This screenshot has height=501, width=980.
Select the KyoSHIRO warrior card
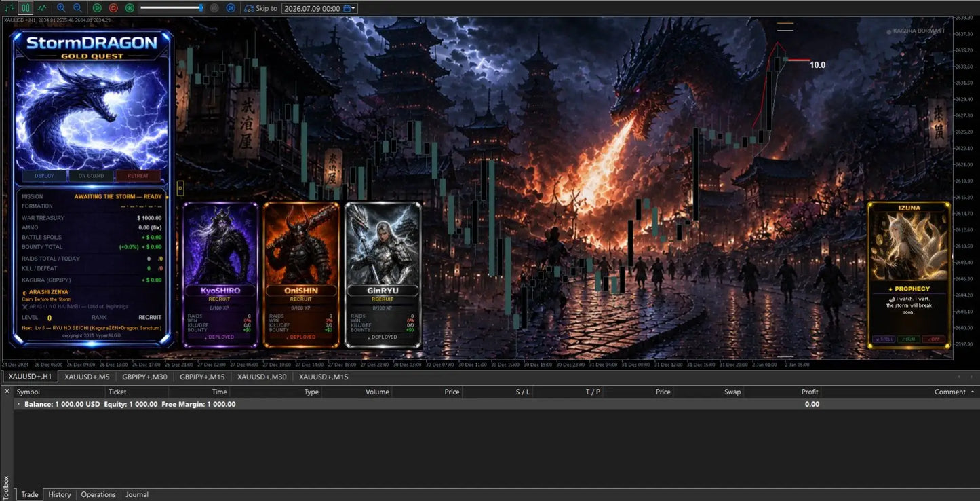coord(220,275)
